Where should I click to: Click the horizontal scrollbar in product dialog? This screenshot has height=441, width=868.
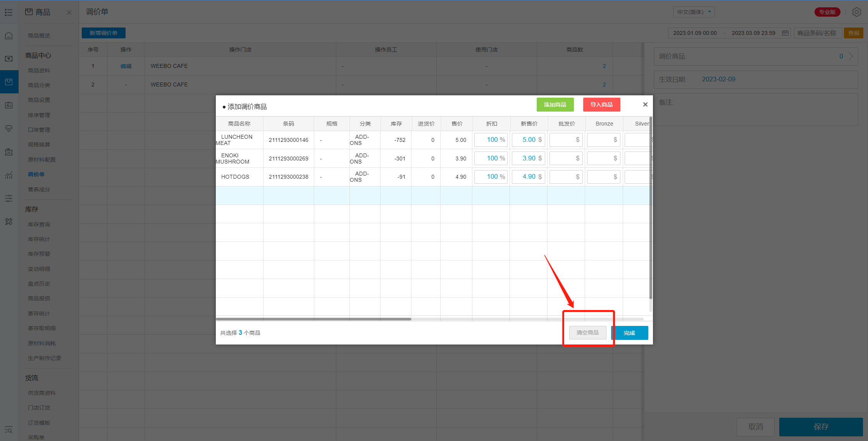[313, 319]
